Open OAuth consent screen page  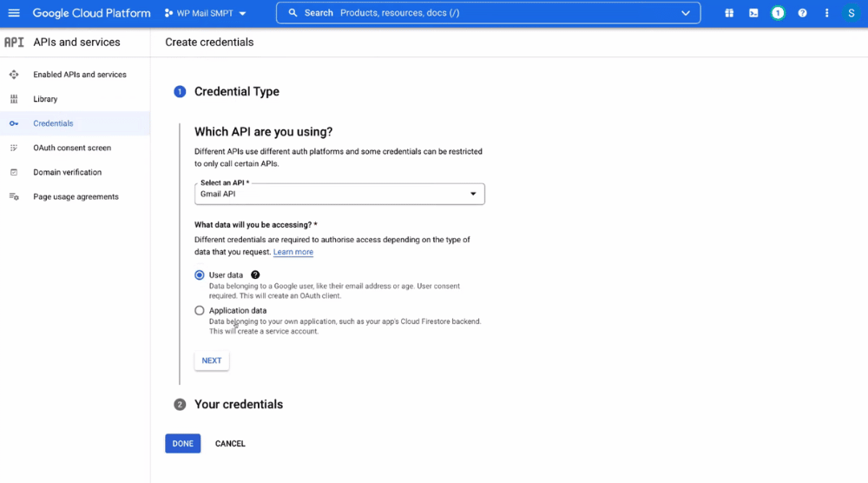[75, 148]
